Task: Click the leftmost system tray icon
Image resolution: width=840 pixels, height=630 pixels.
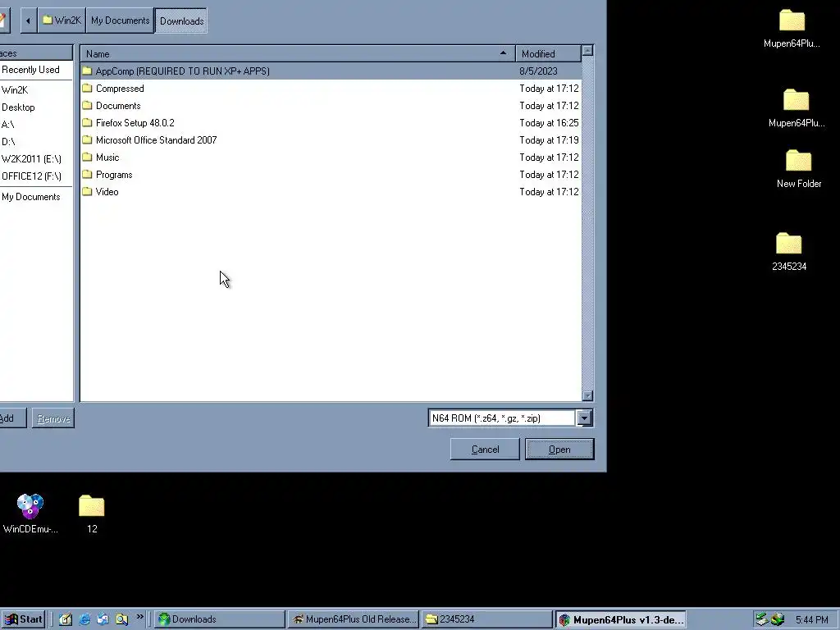Action: coord(762,620)
